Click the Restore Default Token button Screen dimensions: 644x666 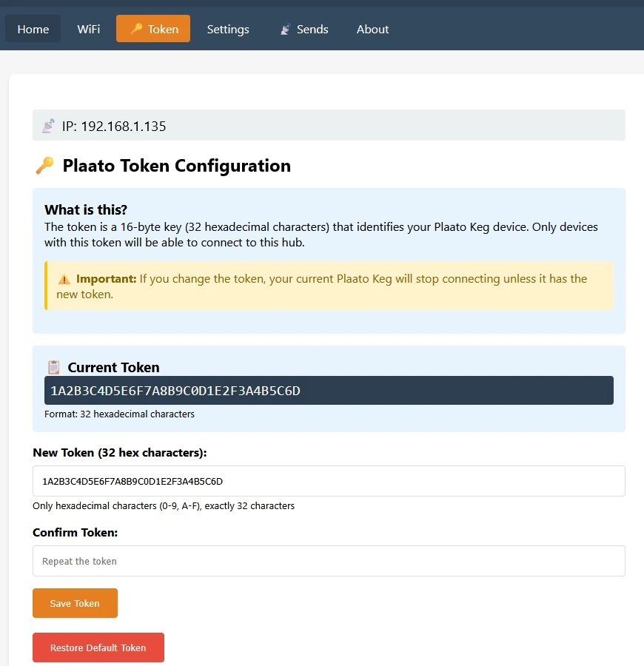click(98, 647)
